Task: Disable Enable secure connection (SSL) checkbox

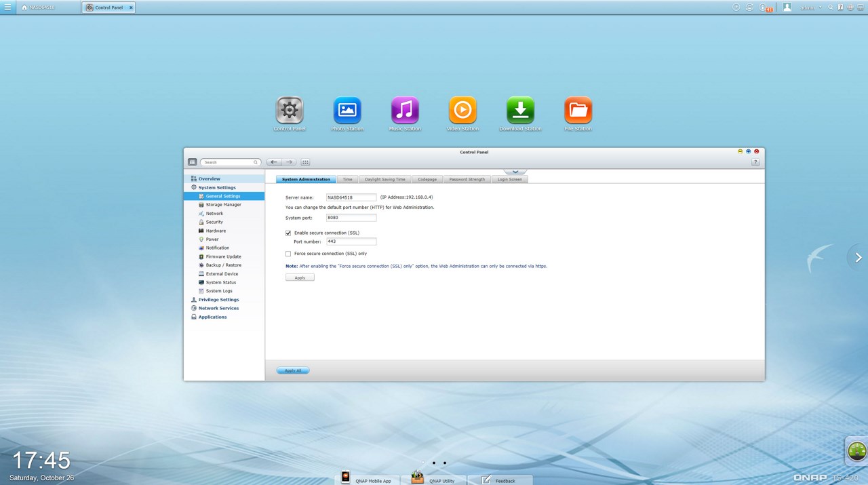Action: tap(288, 233)
